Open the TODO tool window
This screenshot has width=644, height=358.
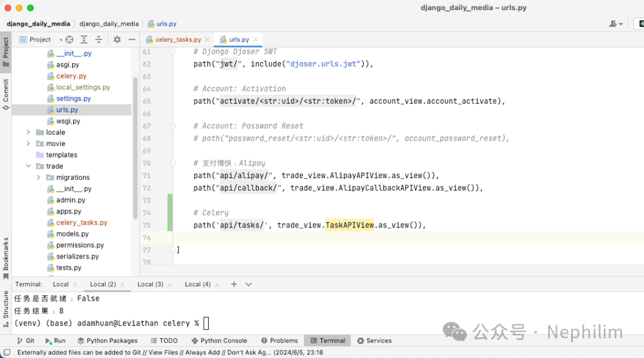(165, 340)
